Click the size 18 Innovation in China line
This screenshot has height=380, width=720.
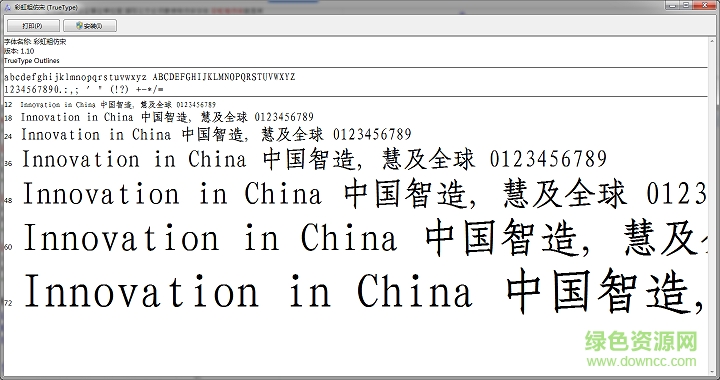(x=167, y=117)
